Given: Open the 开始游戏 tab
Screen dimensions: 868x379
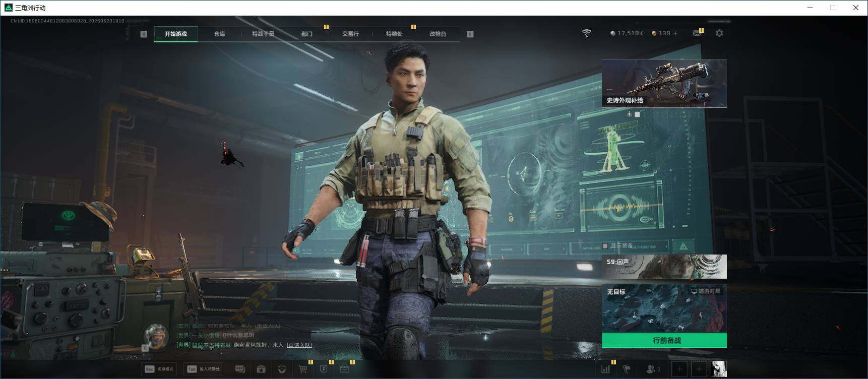Looking at the screenshot, I should (x=175, y=34).
